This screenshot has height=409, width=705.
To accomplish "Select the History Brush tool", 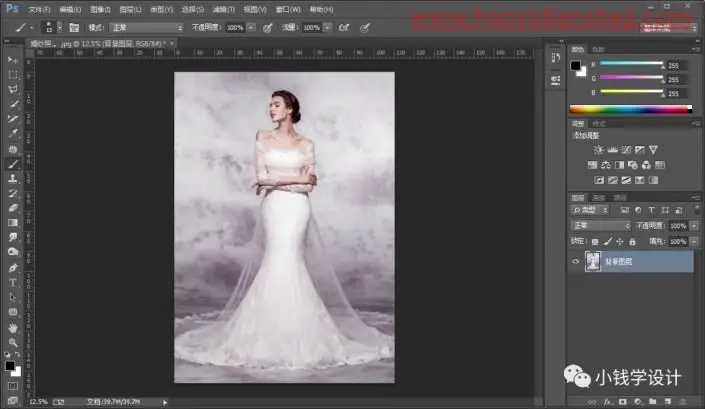I will point(13,193).
